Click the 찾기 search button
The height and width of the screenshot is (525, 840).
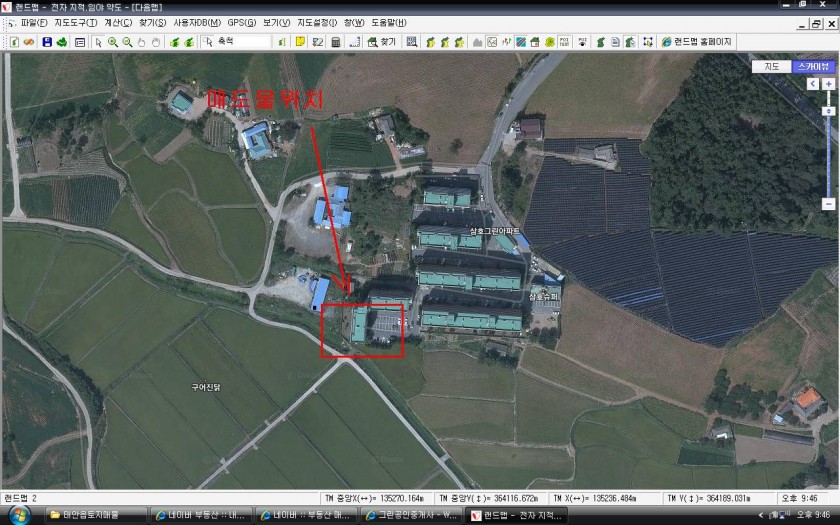pyautogui.click(x=382, y=42)
